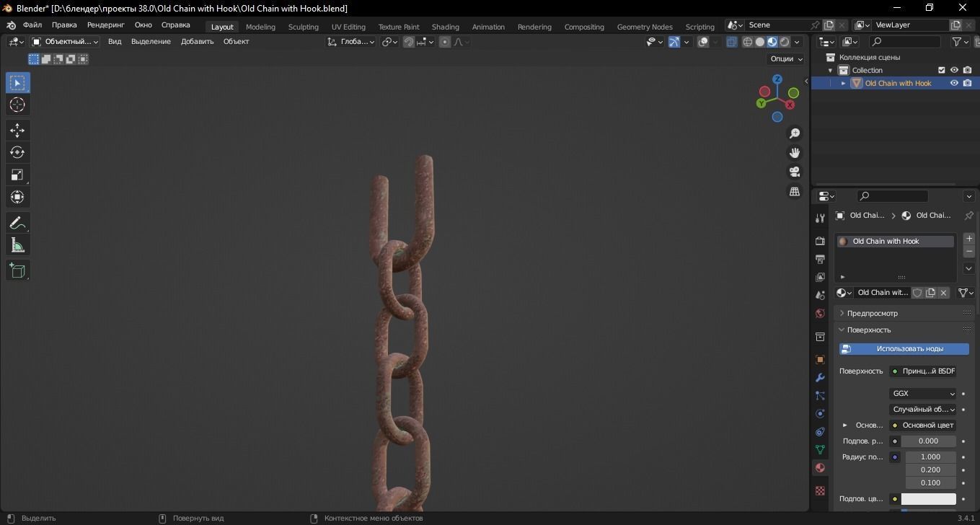Switch to rendered viewport shading
Viewport: 980px width, 525px height.
785,42
